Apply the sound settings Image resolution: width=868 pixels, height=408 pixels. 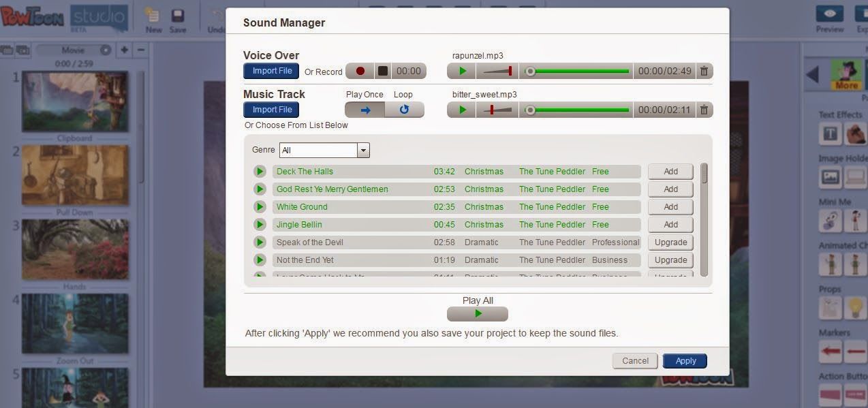[685, 361]
